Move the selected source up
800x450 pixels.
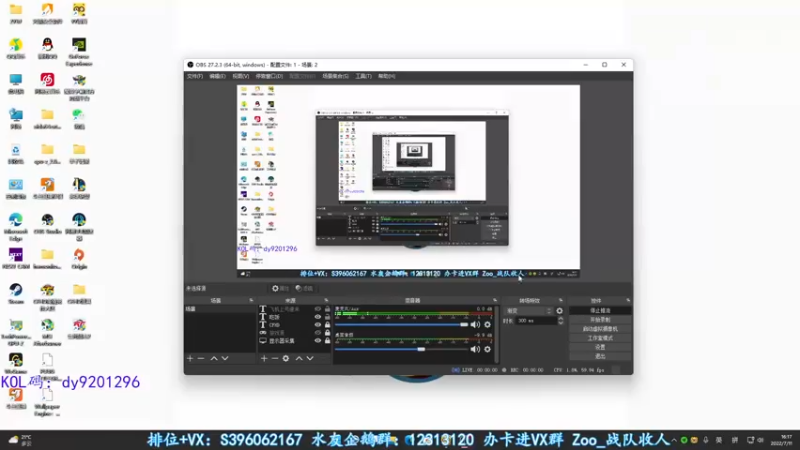(299, 359)
